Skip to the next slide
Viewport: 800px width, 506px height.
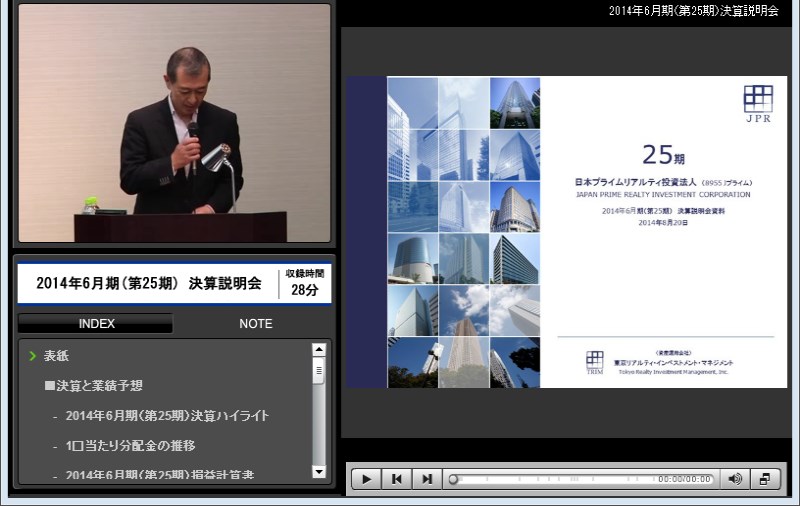click(427, 479)
